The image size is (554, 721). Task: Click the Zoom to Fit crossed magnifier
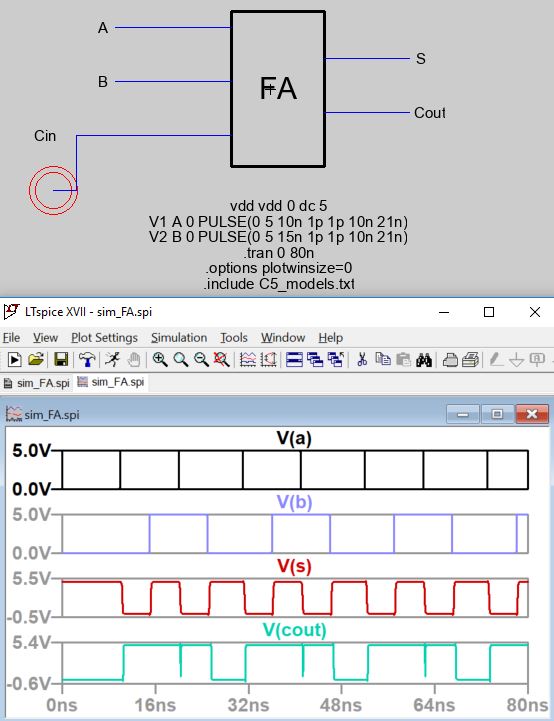222,360
